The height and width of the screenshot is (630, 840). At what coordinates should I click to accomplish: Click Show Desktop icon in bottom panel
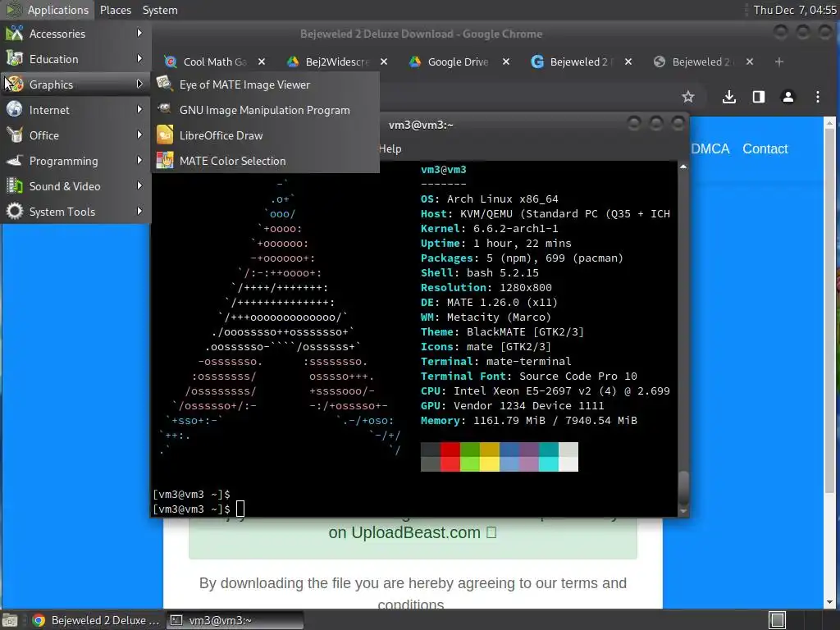[10, 620]
